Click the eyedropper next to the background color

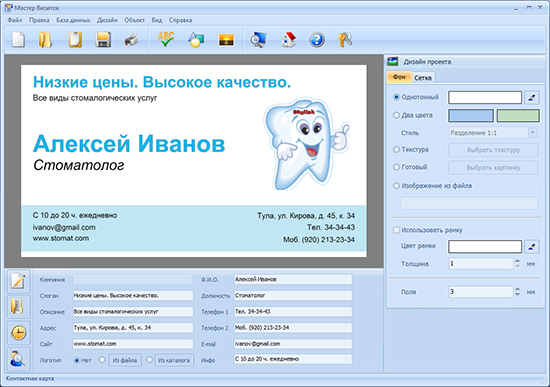tap(532, 98)
